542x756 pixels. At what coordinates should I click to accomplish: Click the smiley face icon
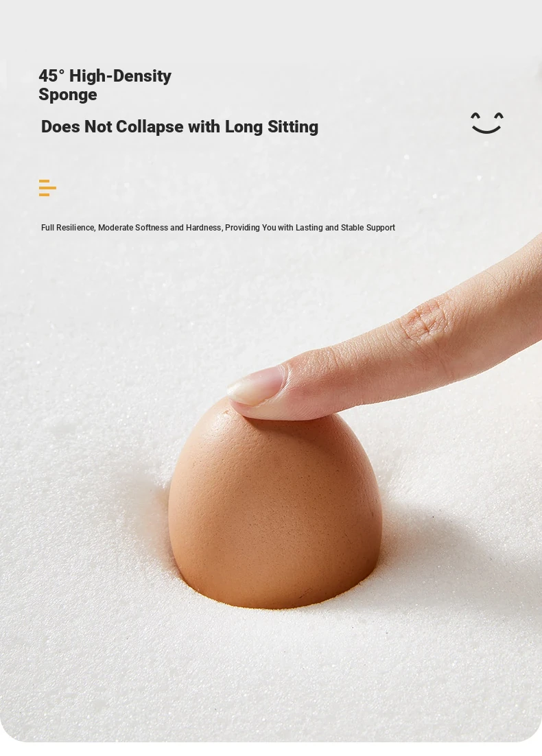coord(487,123)
